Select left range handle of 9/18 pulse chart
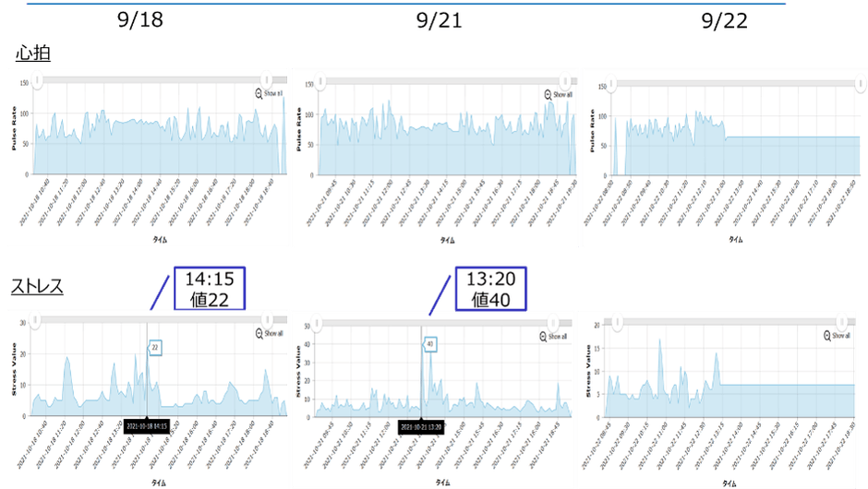 [x=37, y=80]
